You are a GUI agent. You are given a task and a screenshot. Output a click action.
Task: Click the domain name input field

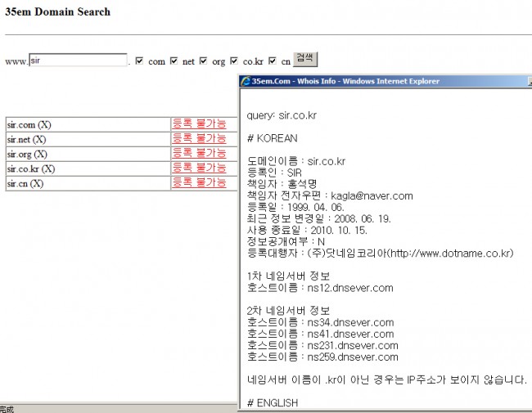click(x=78, y=61)
